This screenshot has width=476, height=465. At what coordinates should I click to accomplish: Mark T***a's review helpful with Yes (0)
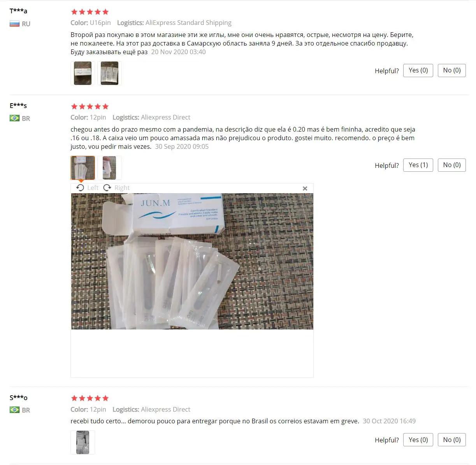[418, 70]
